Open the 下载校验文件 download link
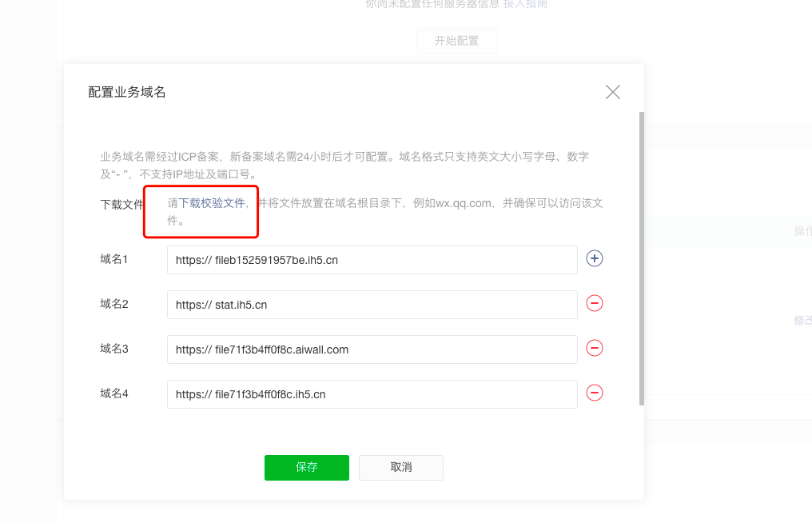Screen dimensions: 812x523 [x=213, y=202]
